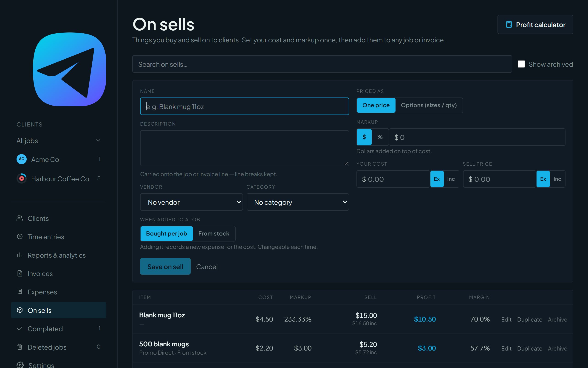Click the paper plane app logo
Image resolution: width=588 pixels, height=368 pixels.
click(70, 69)
